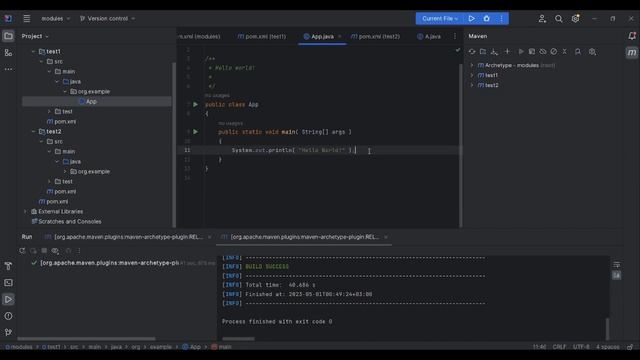Open Search Everywhere magnifier

click(x=558, y=18)
